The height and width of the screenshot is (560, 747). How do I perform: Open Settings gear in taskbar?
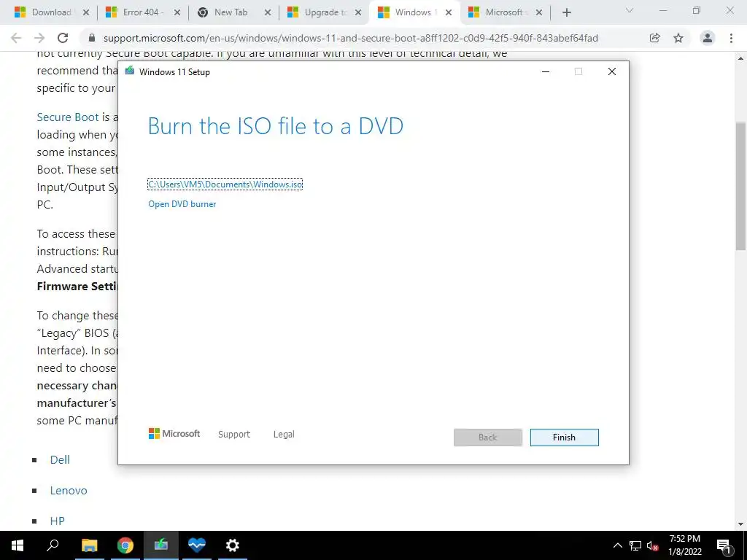(x=233, y=545)
